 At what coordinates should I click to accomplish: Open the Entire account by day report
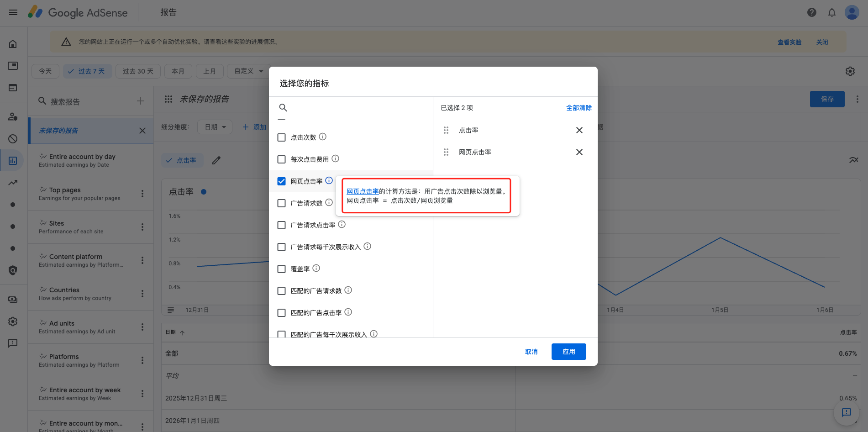[91, 160]
